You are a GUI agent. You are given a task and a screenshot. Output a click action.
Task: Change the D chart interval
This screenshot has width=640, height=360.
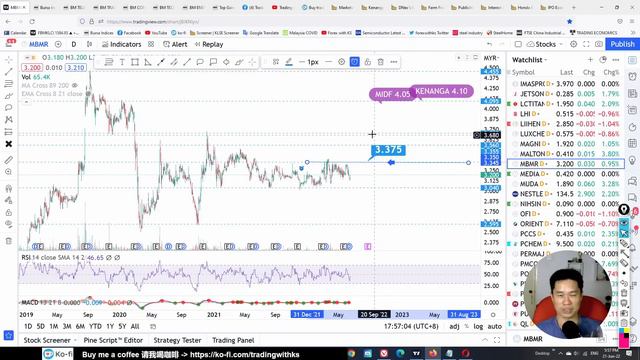(73, 44)
